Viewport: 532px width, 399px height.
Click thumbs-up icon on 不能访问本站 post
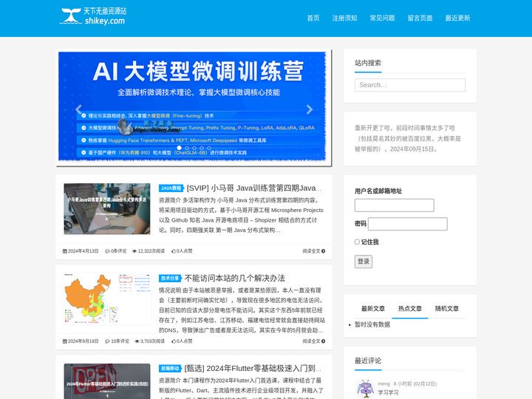174,341
